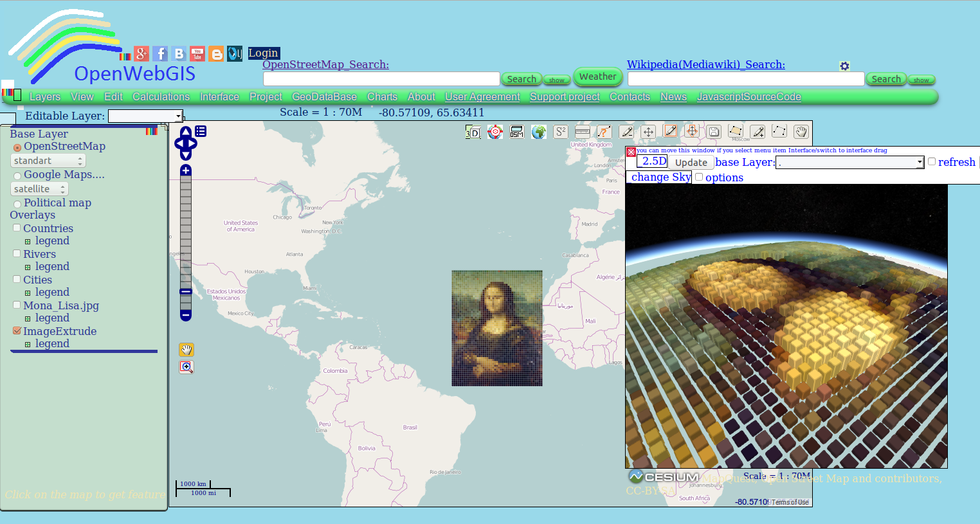Click the Login button
The width and height of the screenshot is (980, 524).
[264, 53]
